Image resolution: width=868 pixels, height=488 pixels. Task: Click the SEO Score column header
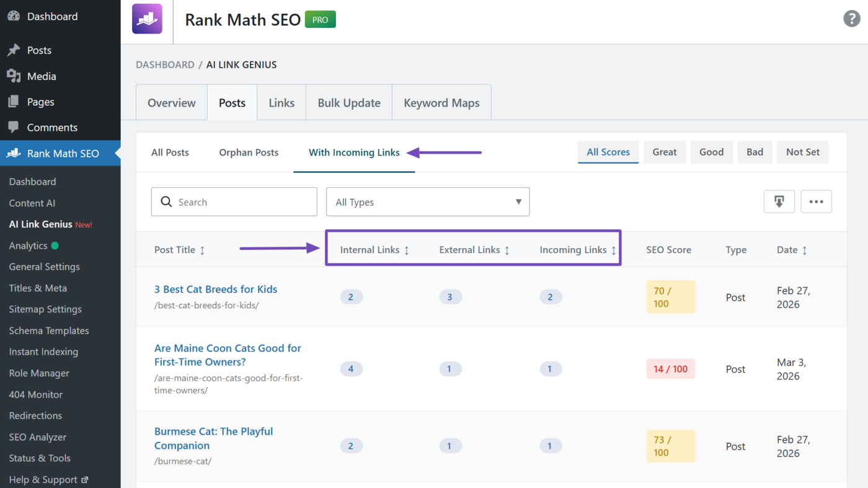point(668,251)
